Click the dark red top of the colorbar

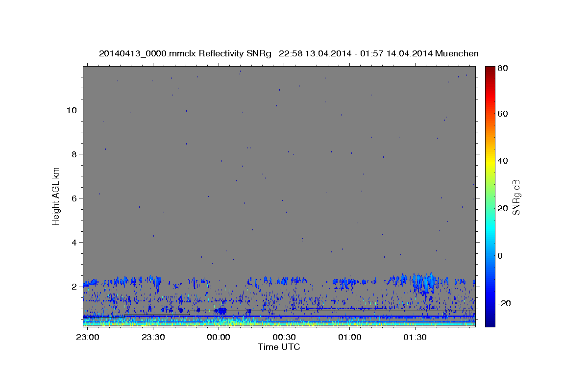click(x=490, y=70)
